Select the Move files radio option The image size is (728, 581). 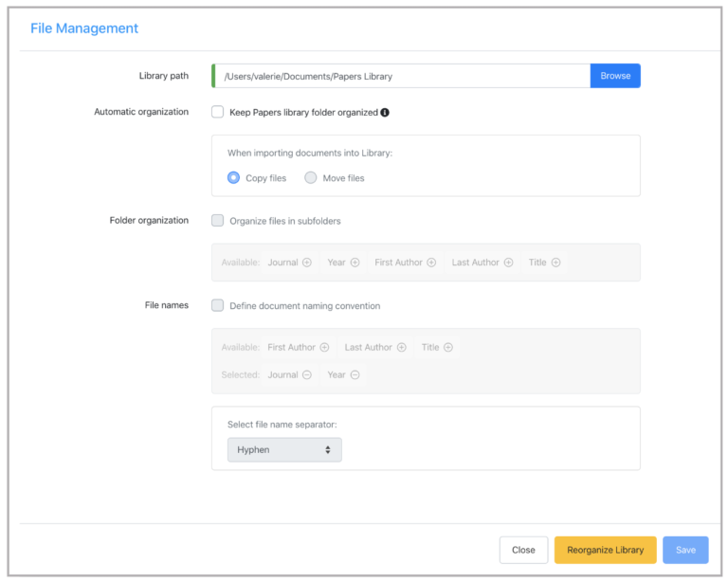pos(311,178)
